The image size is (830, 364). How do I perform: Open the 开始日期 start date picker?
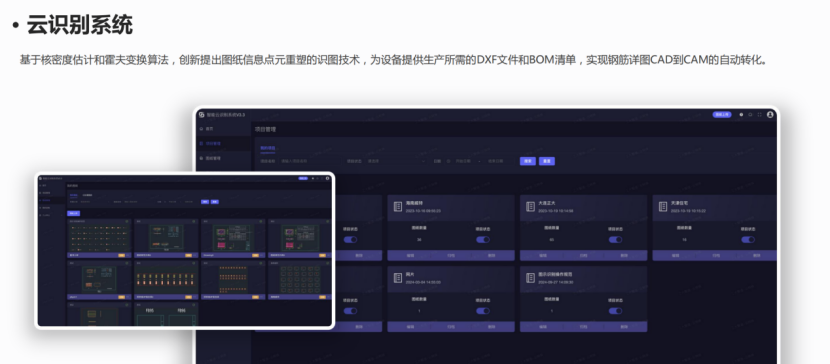pyautogui.click(x=464, y=161)
